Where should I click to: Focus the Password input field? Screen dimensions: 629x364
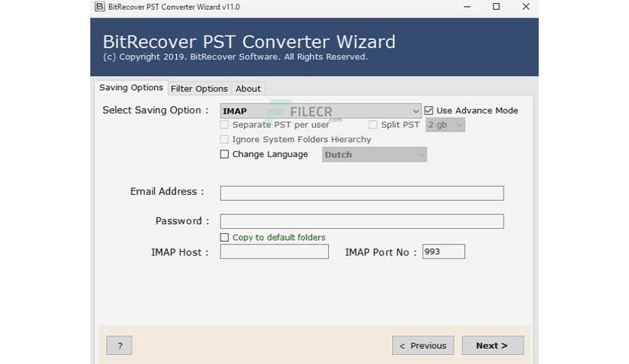[x=362, y=221]
